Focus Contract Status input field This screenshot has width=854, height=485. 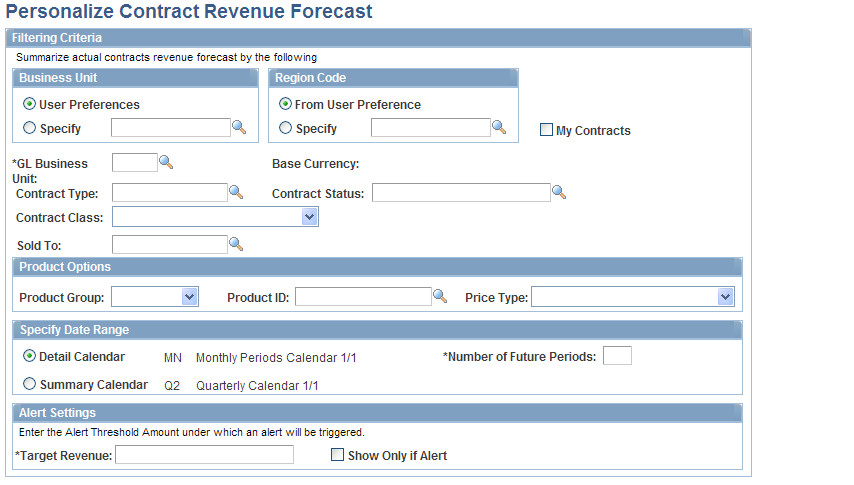461,192
